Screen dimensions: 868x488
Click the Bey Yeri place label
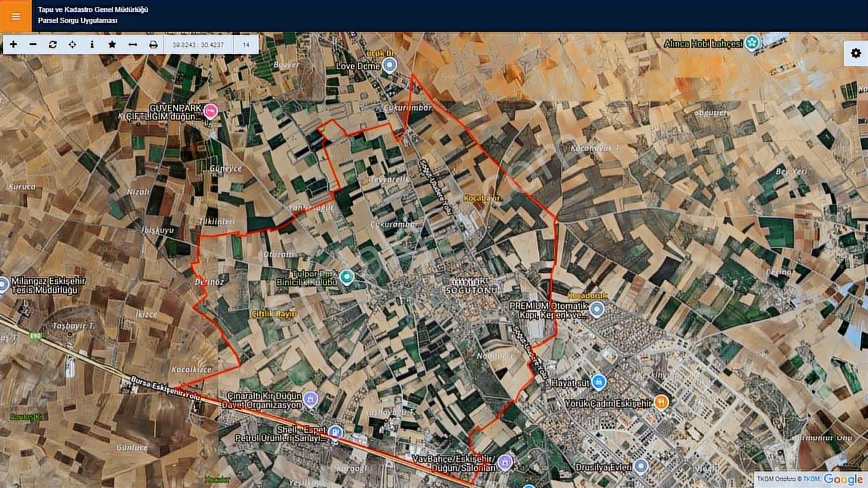(791, 172)
